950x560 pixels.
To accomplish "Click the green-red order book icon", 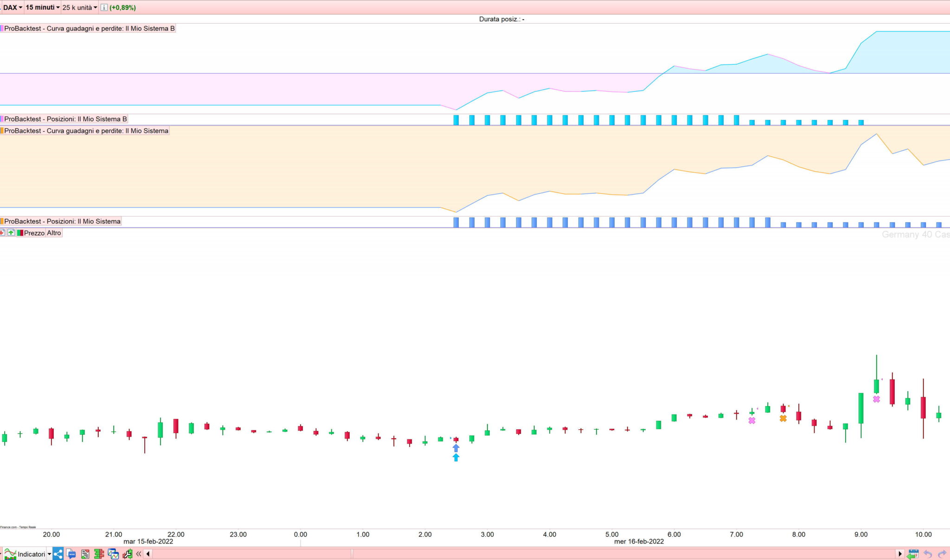I will coord(99,554).
